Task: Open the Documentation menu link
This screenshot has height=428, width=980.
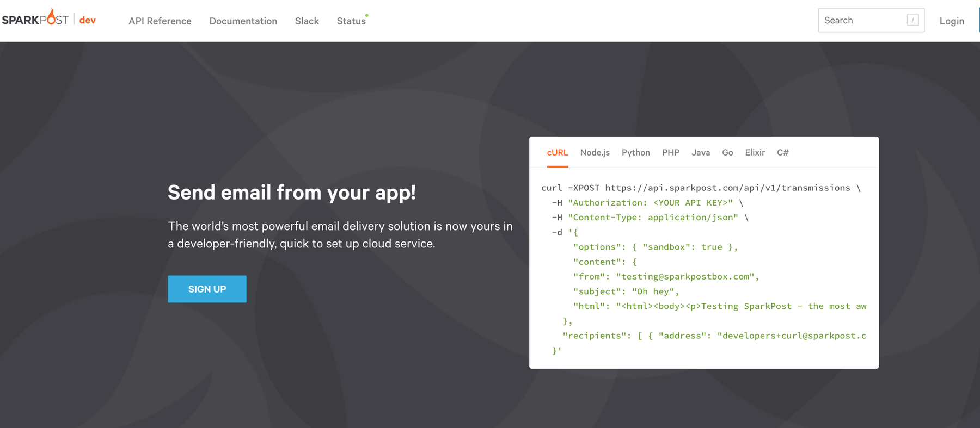Action: [x=243, y=21]
